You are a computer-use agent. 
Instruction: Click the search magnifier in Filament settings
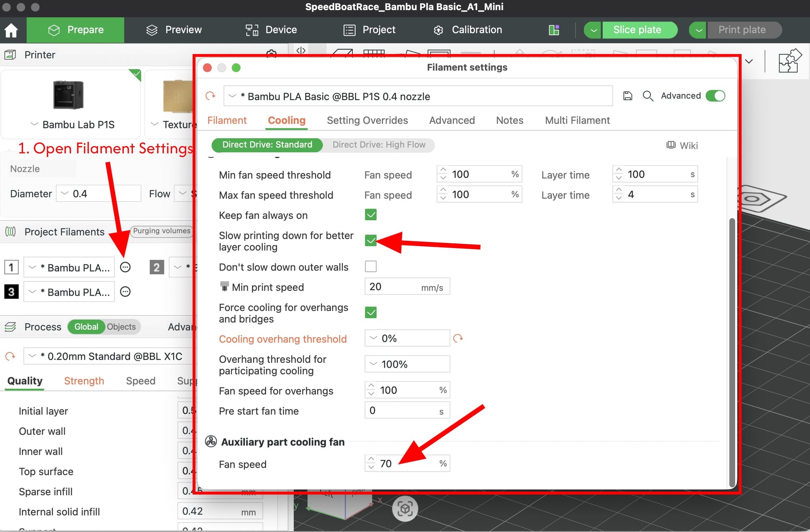[x=648, y=96]
